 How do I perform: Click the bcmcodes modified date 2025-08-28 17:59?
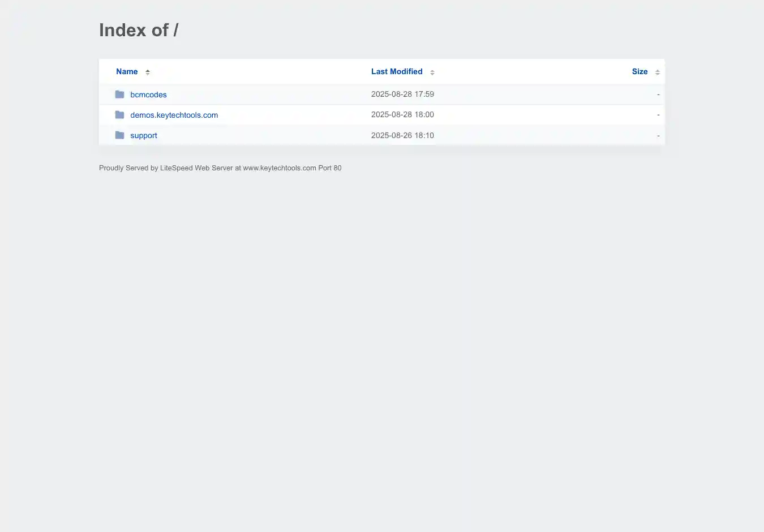[x=402, y=94]
